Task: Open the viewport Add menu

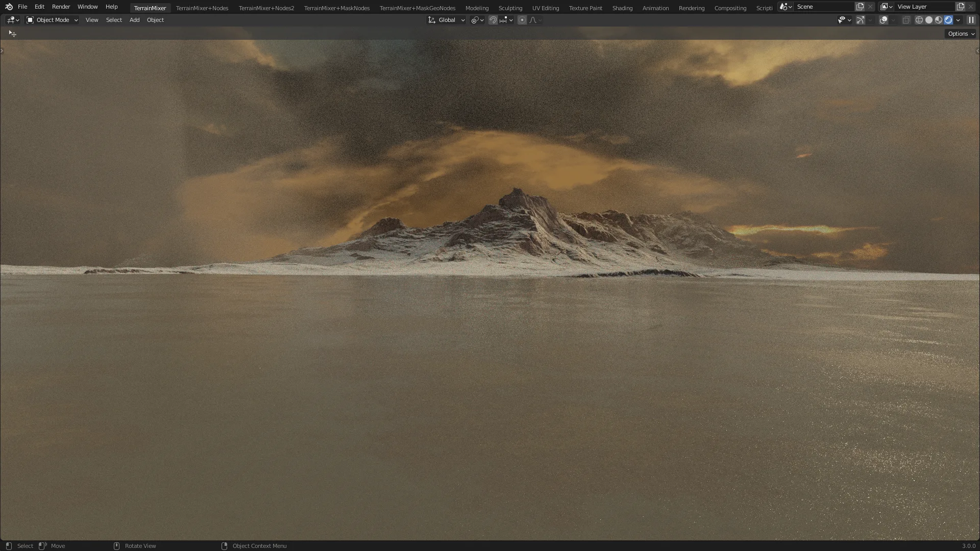Action: (134, 20)
